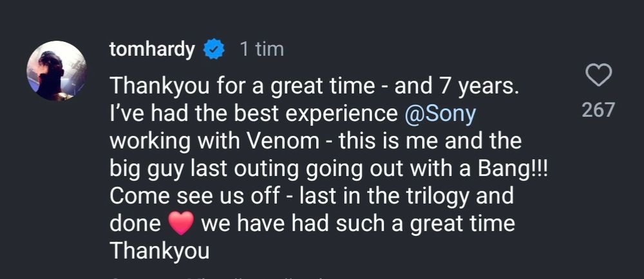Screen dimensions: 644x279
Task: View the 267 likes count
Action: pyautogui.click(x=598, y=110)
